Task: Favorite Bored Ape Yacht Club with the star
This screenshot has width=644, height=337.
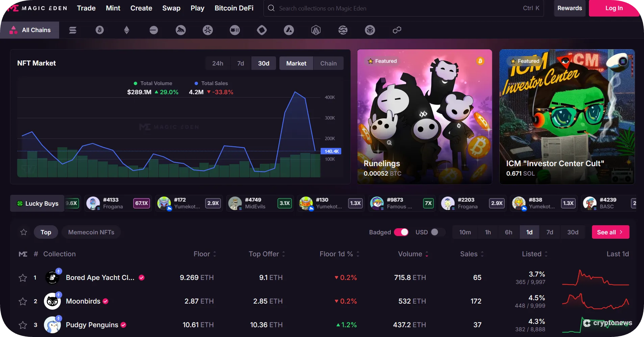Action: click(23, 278)
